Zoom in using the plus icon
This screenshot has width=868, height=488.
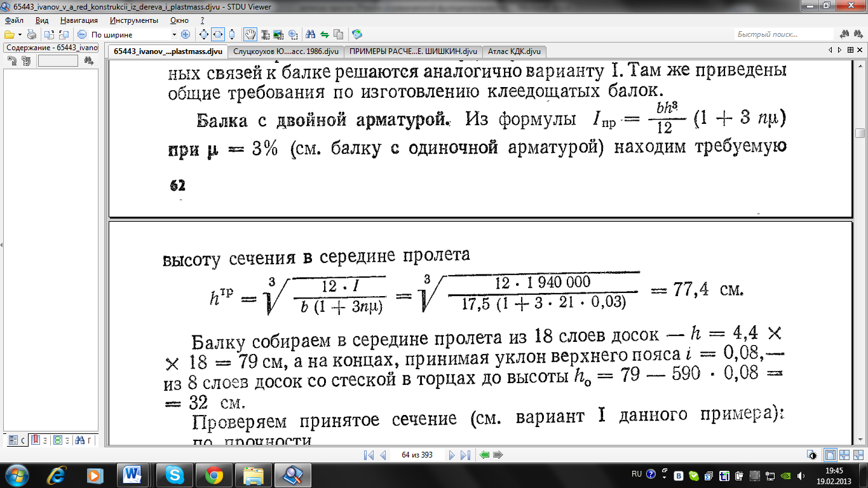coord(186,34)
